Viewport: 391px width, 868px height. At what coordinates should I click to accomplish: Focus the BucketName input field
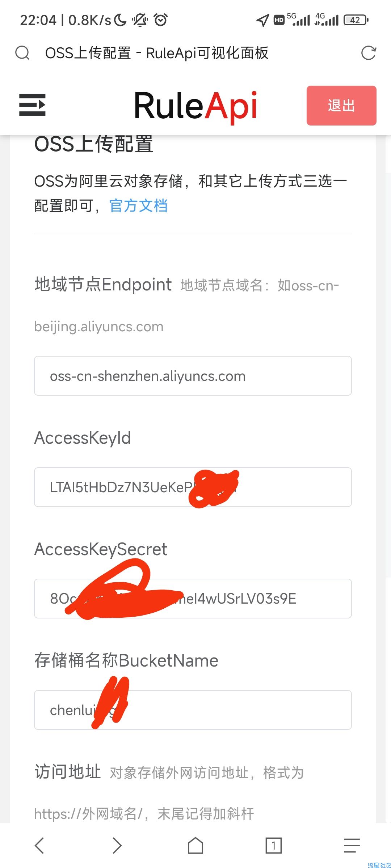pyautogui.click(x=193, y=710)
